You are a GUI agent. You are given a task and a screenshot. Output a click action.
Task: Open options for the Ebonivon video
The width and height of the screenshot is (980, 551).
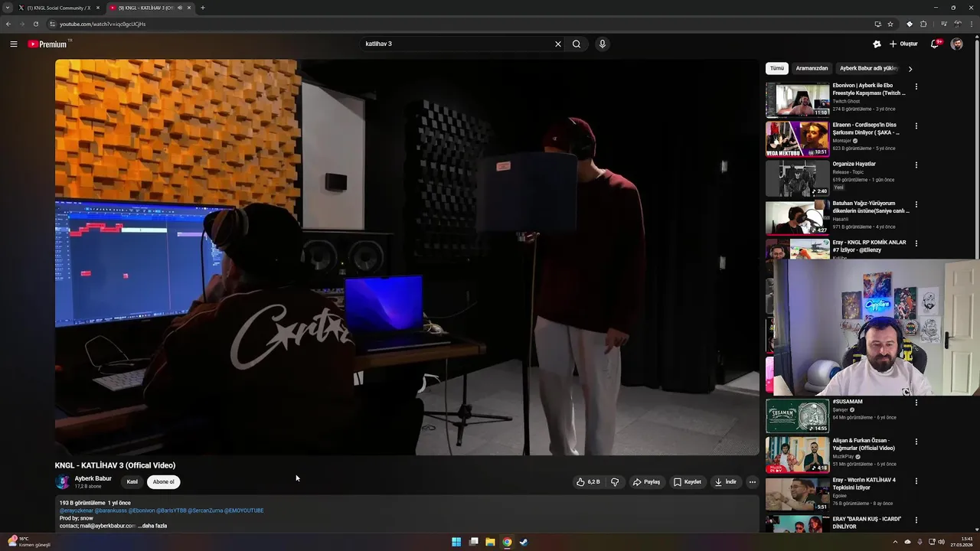(916, 86)
